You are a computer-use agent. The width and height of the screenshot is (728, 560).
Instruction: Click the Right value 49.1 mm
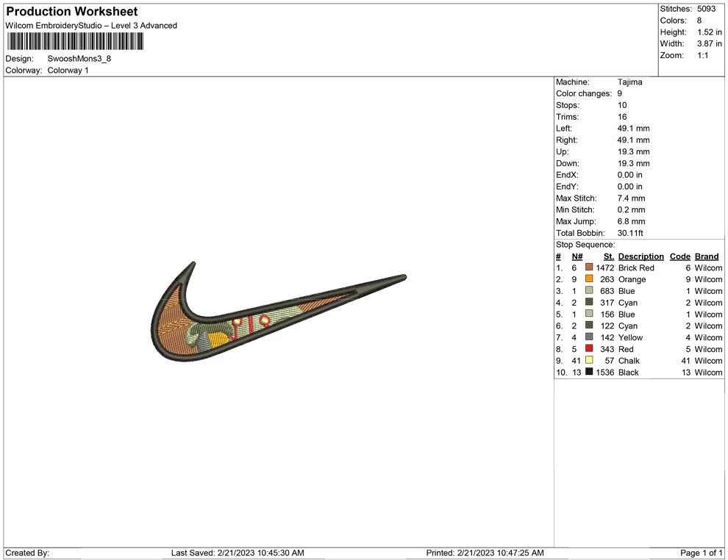(633, 140)
